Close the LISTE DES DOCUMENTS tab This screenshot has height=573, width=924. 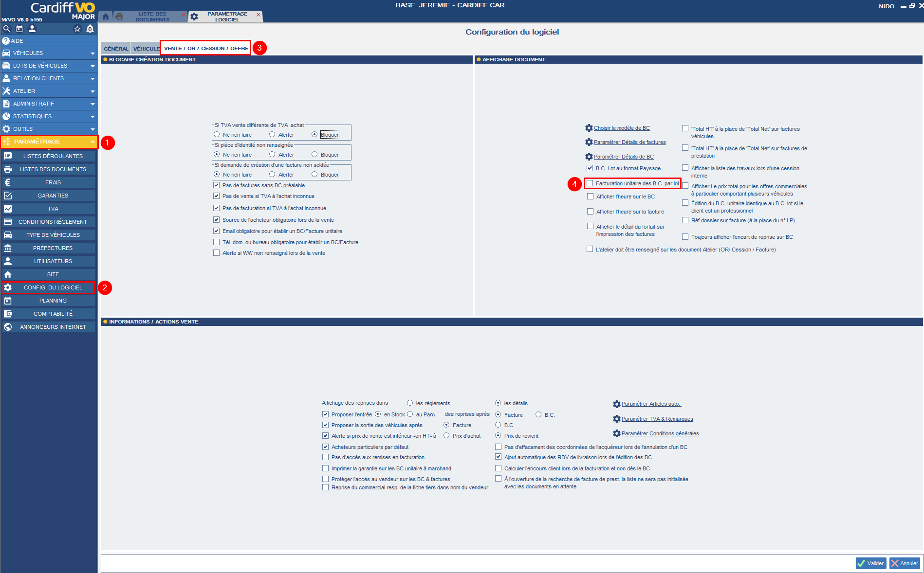(184, 15)
